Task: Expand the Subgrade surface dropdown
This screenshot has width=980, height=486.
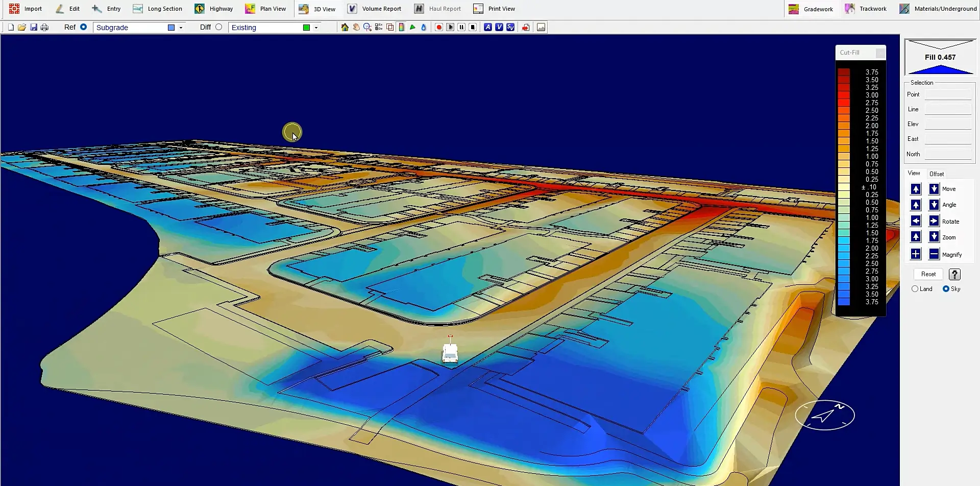Action: click(x=181, y=28)
